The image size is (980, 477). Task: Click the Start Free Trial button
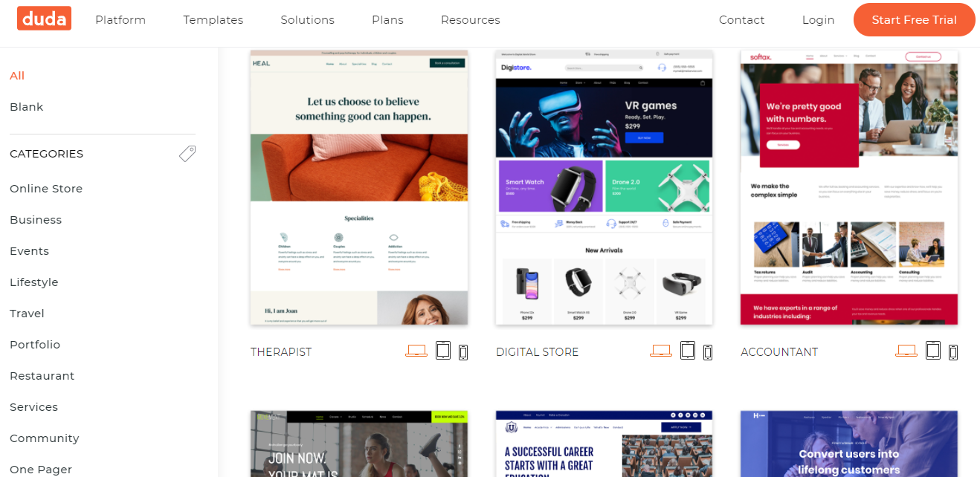pos(915,20)
